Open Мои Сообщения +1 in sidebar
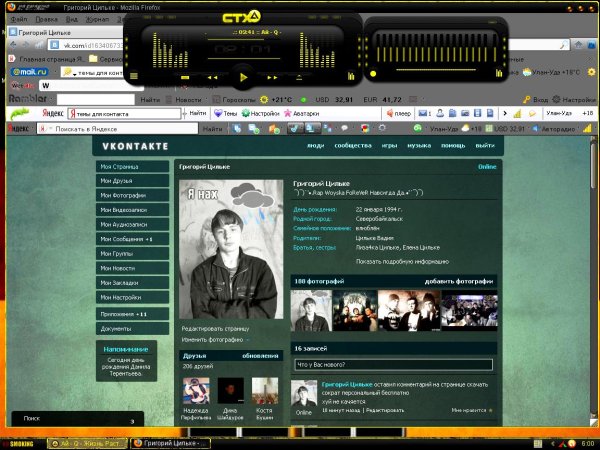This screenshot has height=450, width=600. (132, 239)
